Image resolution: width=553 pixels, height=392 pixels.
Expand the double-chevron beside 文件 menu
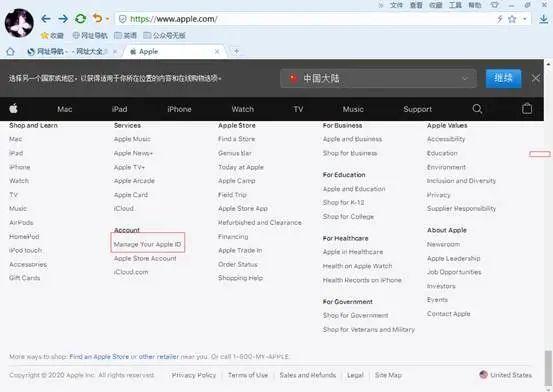pyautogui.click(x=381, y=5)
